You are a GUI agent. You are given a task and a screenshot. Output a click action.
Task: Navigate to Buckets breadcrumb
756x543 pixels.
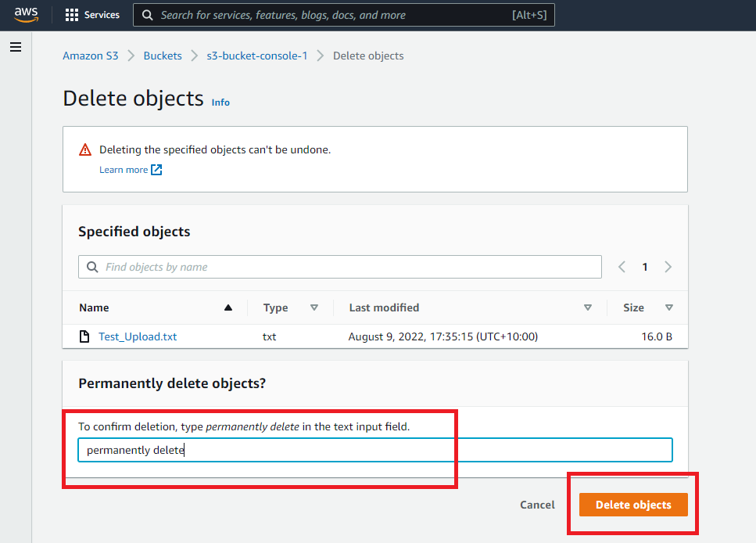click(163, 56)
